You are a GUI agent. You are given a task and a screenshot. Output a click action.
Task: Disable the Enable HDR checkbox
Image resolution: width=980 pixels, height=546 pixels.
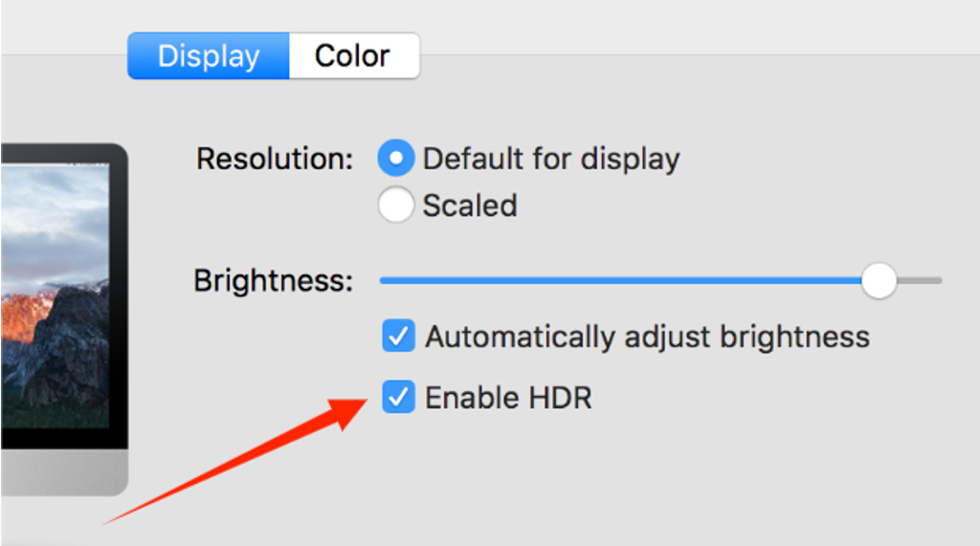point(399,397)
